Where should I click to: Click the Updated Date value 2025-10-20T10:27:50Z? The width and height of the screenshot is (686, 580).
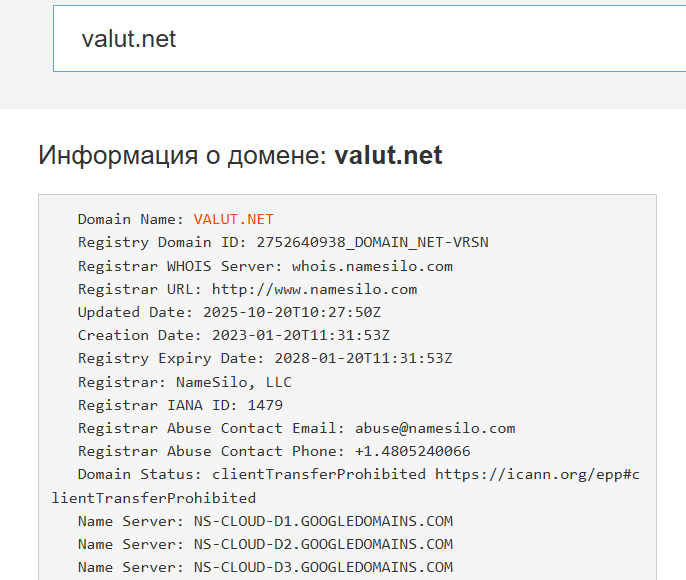[291, 312]
